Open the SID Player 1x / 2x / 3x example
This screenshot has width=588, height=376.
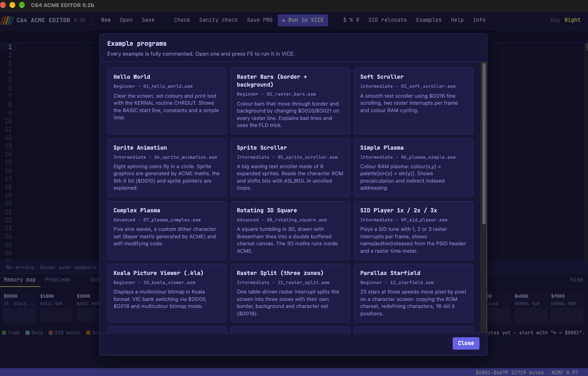(413, 230)
